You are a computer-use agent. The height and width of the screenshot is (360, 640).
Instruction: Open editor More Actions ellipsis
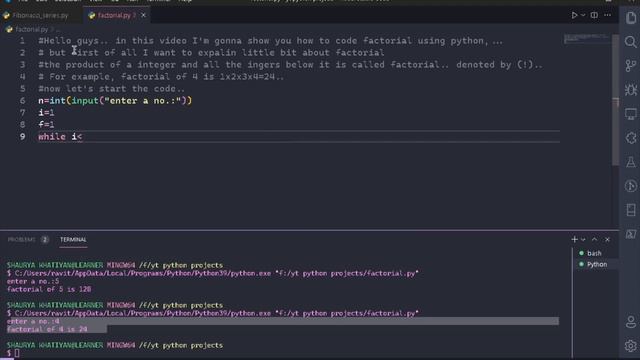(608, 15)
